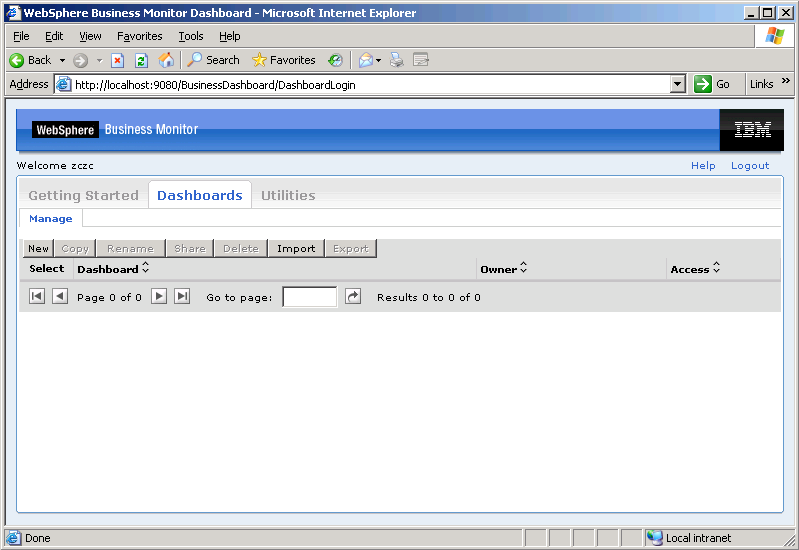Open the Mail dropdown arrow
This screenshot has height=550, width=799.
(x=378, y=60)
